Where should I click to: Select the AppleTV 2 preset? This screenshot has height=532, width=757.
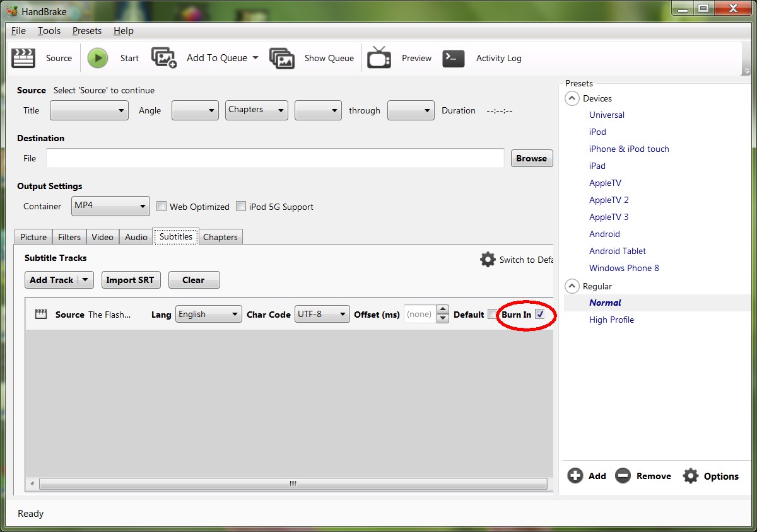[609, 200]
